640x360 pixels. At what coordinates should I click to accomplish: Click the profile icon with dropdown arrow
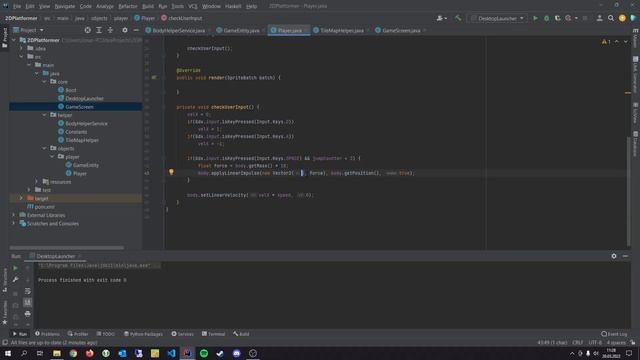[442, 18]
